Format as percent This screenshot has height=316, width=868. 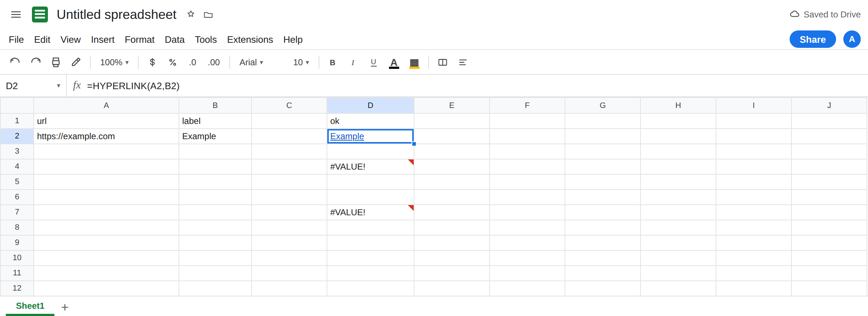[173, 62]
